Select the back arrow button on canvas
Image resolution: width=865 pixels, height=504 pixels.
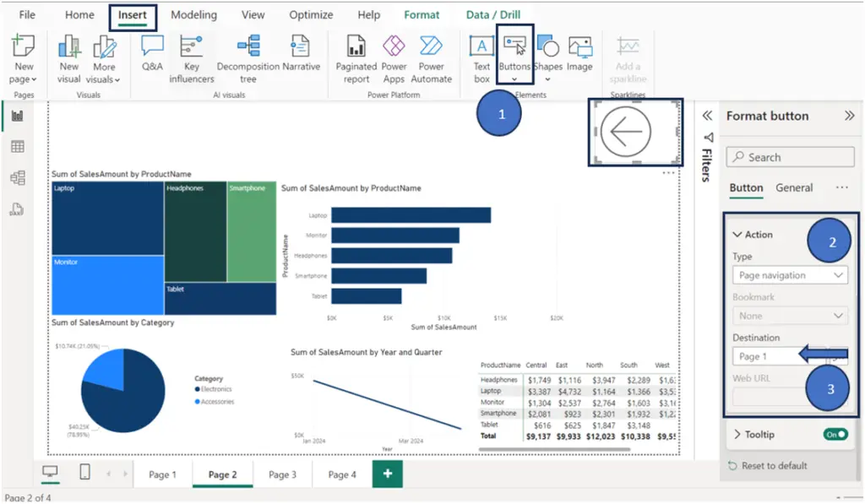[626, 132]
